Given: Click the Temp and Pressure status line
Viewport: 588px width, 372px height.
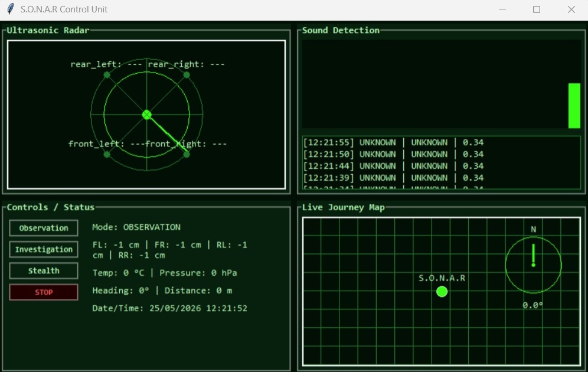Looking at the screenshot, I should point(165,273).
